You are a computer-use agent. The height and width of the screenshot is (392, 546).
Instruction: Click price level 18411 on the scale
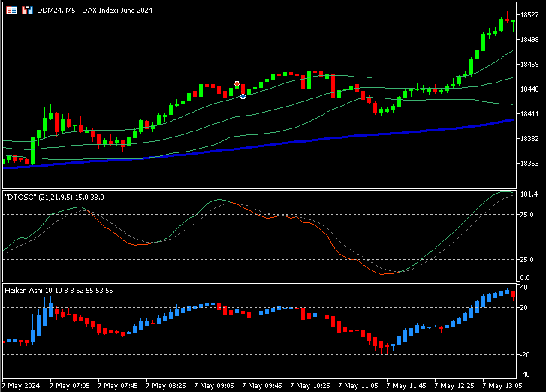529,114
